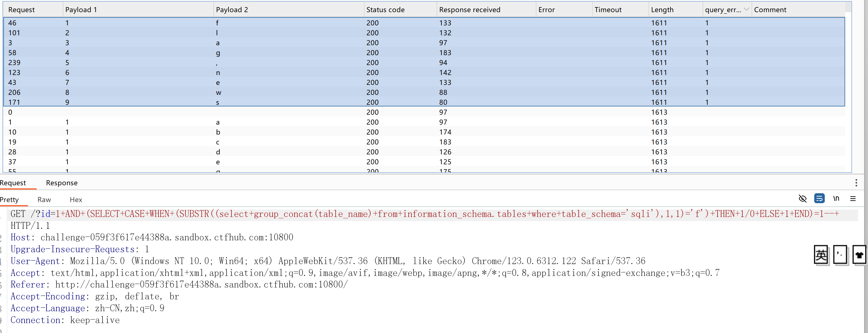Toggle word wrap icon in request editor
This screenshot has width=868, height=333.
pyautogui.click(x=819, y=198)
